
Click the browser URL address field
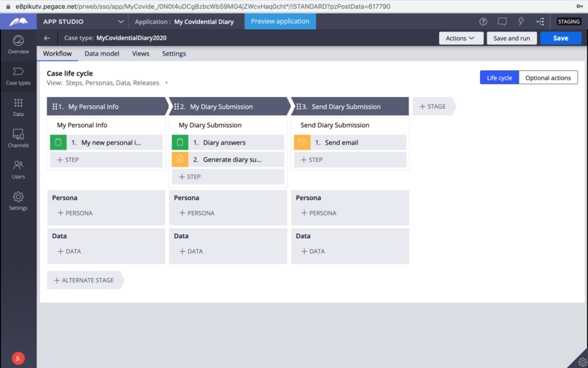[x=203, y=7]
